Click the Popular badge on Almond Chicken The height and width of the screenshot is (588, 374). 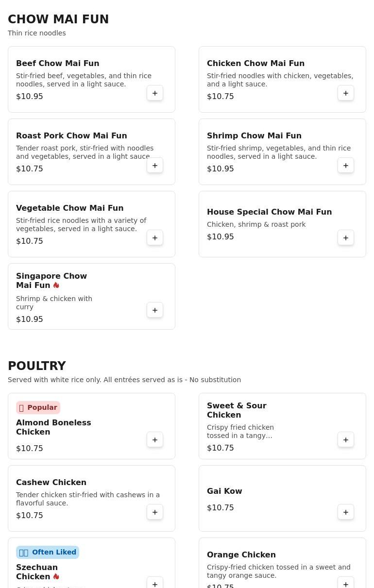[x=38, y=407]
